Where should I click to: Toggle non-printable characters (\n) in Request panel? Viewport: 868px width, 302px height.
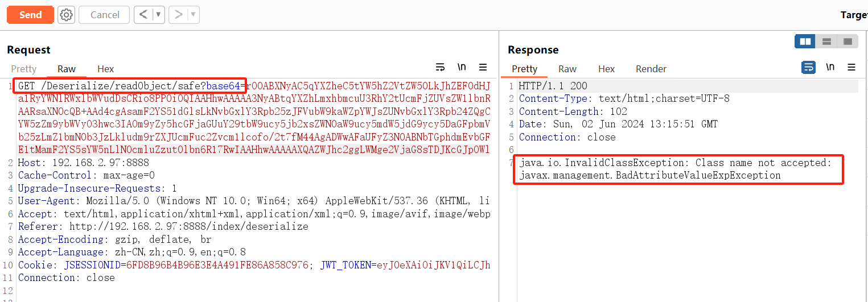coord(462,67)
